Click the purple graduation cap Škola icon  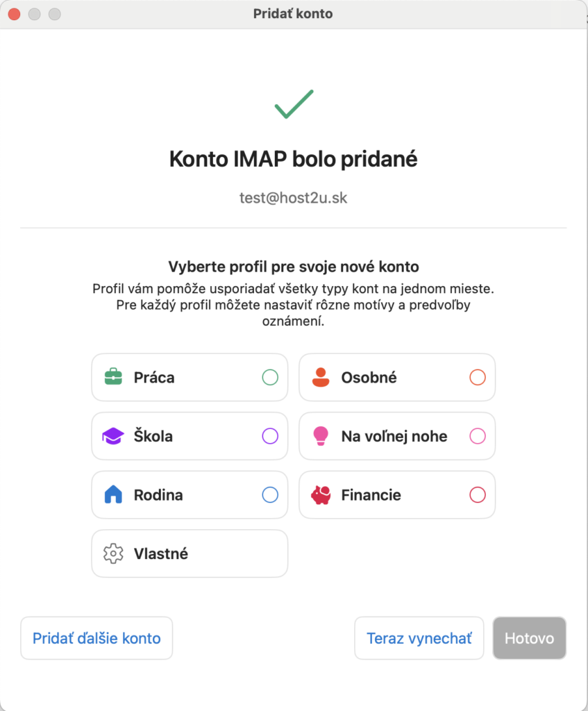tap(113, 436)
